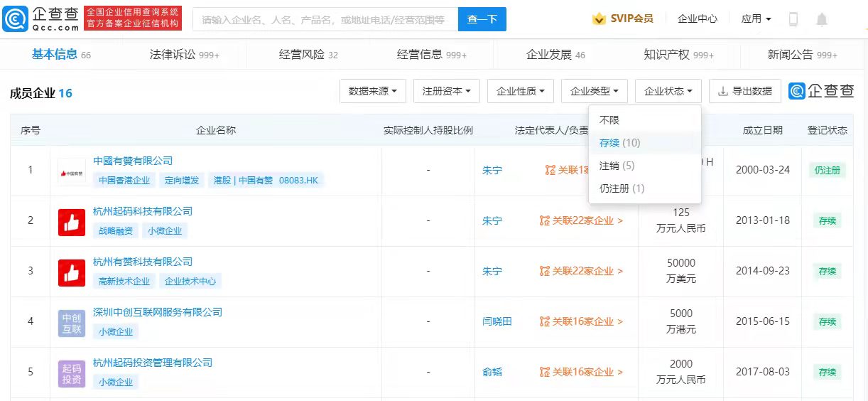Click the 杭州起码科技有限公司 thumbs-up logo
This screenshot has height=401, width=868.
pyautogui.click(x=71, y=223)
